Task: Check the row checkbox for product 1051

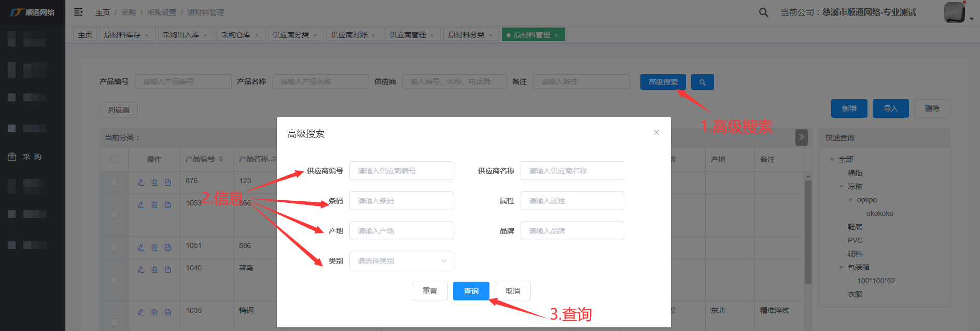Action: [x=114, y=247]
